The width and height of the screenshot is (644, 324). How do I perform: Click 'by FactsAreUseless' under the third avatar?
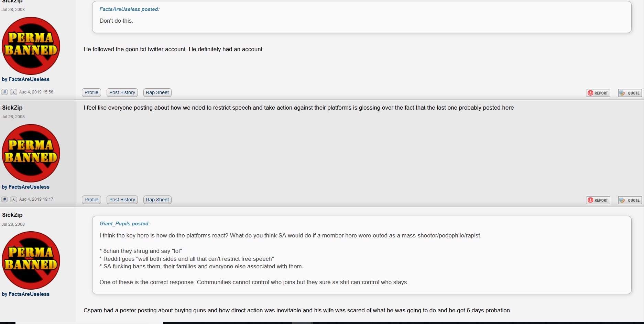[x=26, y=294]
